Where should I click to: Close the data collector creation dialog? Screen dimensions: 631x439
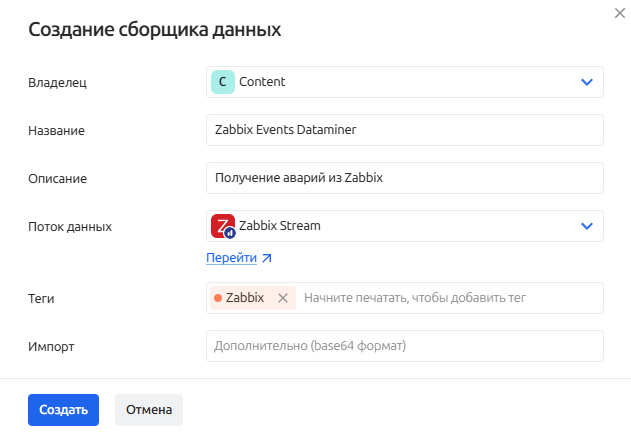pos(617,12)
